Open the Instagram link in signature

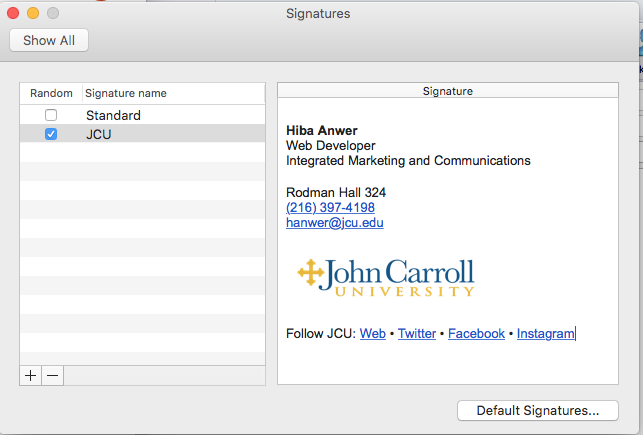pos(545,334)
